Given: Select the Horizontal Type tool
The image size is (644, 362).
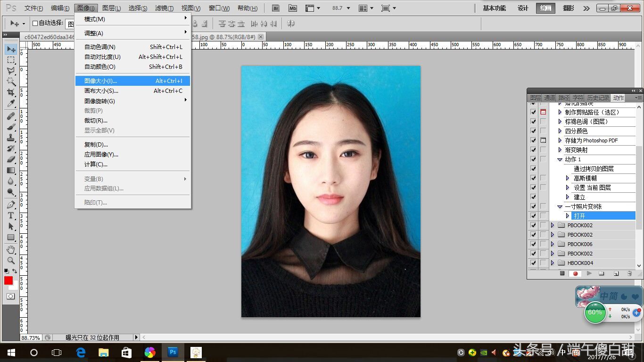Looking at the screenshot, I should tap(11, 215).
